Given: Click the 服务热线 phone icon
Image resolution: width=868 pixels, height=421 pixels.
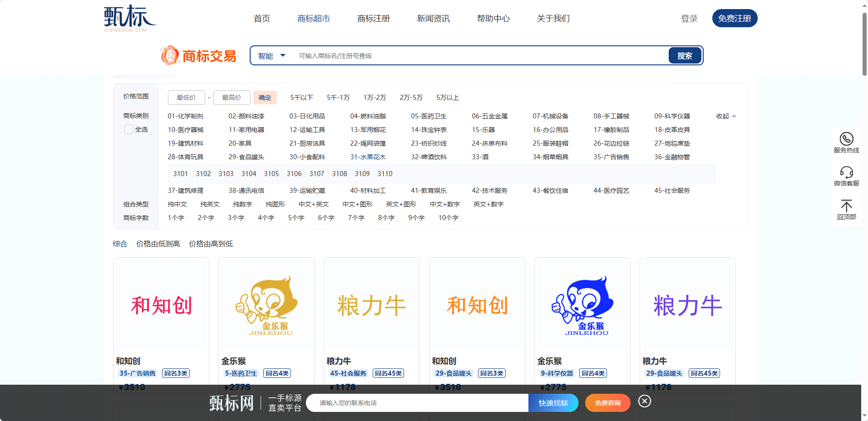Looking at the screenshot, I should (x=846, y=139).
